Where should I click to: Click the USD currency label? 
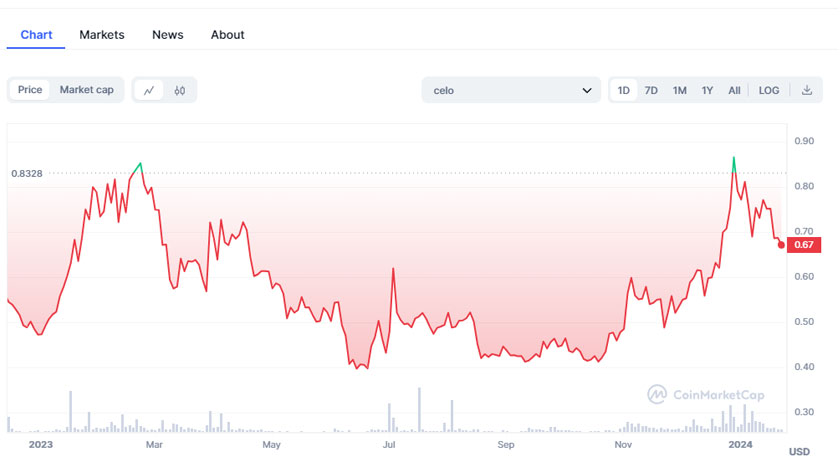pos(799,452)
